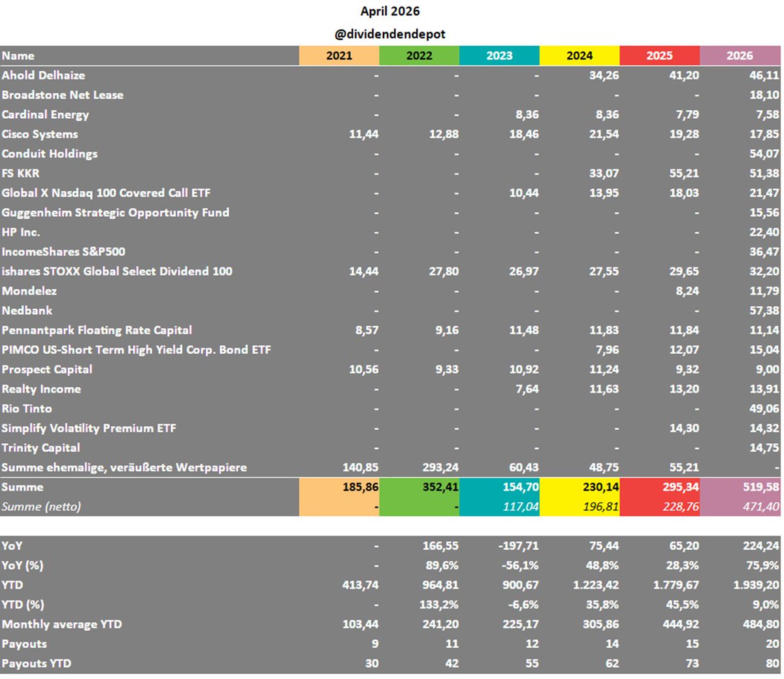
Task: Click the 'Summe' total row label
Action: click(23, 486)
